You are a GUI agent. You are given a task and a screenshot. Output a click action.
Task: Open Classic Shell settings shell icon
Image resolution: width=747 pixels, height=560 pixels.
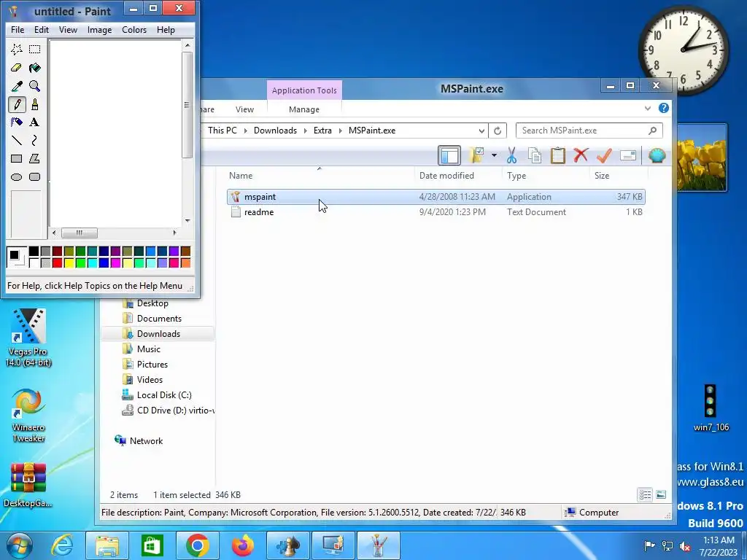point(657,155)
